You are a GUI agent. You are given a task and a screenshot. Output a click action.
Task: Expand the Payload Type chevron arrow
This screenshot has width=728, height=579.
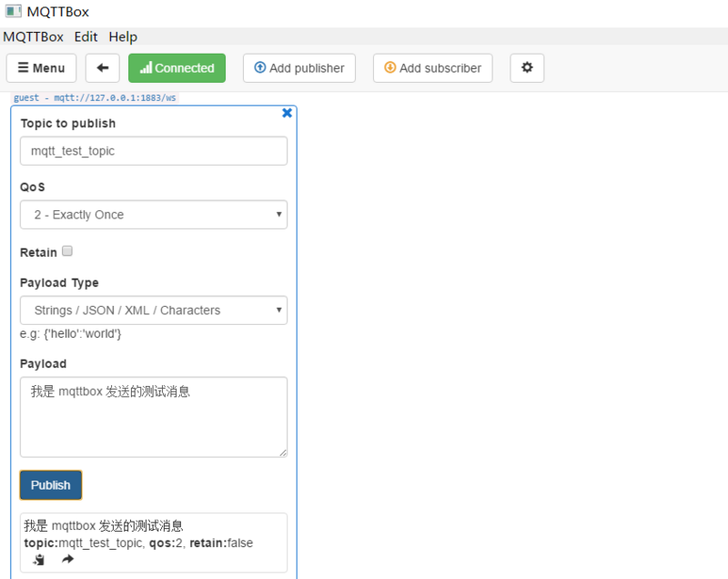pyautogui.click(x=278, y=310)
